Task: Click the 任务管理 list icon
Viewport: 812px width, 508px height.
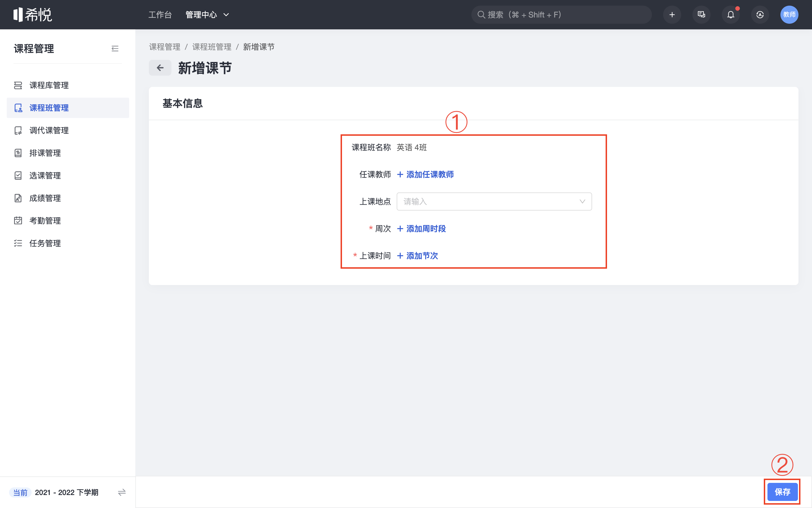Action: click(x=18, y=243)
